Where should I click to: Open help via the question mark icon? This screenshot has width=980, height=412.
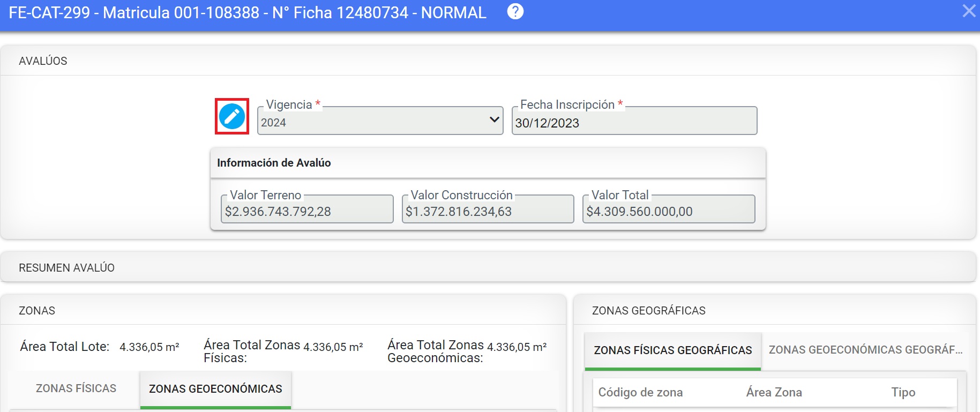(x=515, y=12)
